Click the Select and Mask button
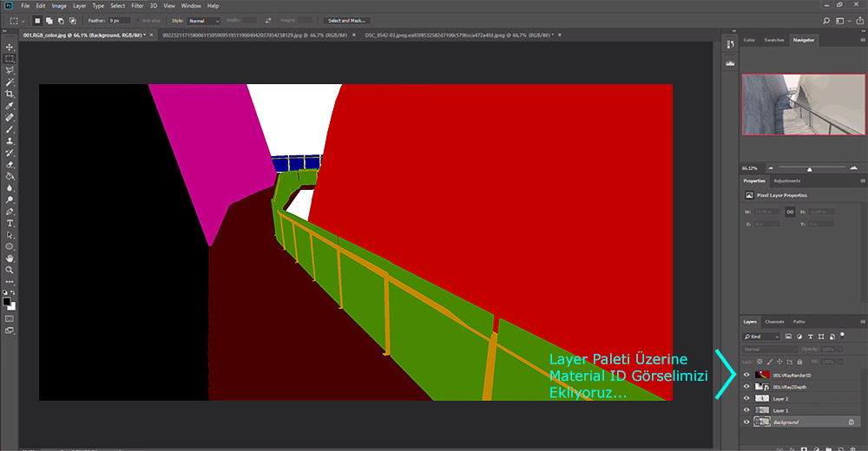Viewport: 868px width, 451px height. [x=346, y=20]
